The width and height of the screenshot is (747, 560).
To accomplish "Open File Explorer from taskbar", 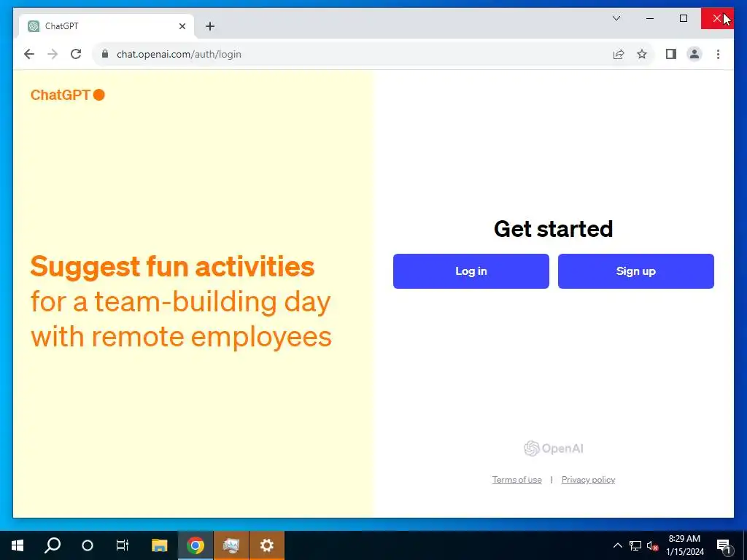I will (159, 545).
